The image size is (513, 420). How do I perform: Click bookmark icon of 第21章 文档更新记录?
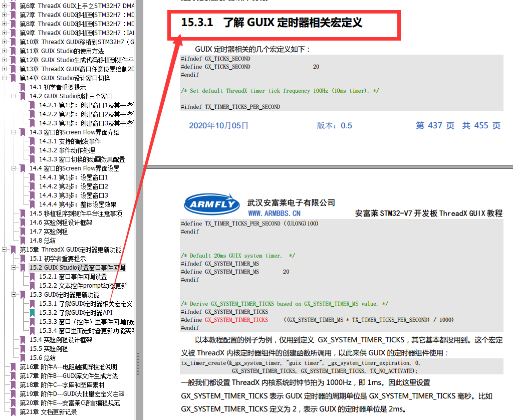pos(13,412)
